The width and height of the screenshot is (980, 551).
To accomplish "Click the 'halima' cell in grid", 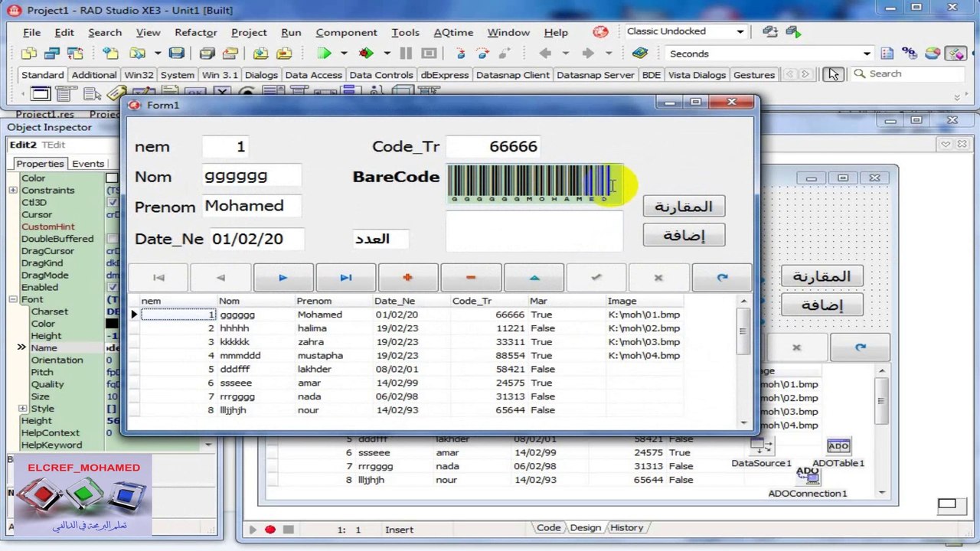I will pyautogui.click(x=334, y=328).
